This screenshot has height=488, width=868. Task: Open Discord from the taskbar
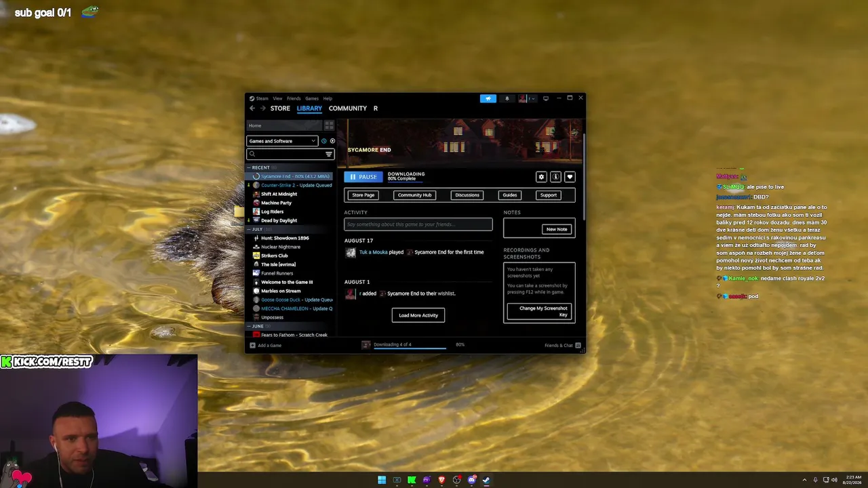pyautogui.click(x=471, y=481)
